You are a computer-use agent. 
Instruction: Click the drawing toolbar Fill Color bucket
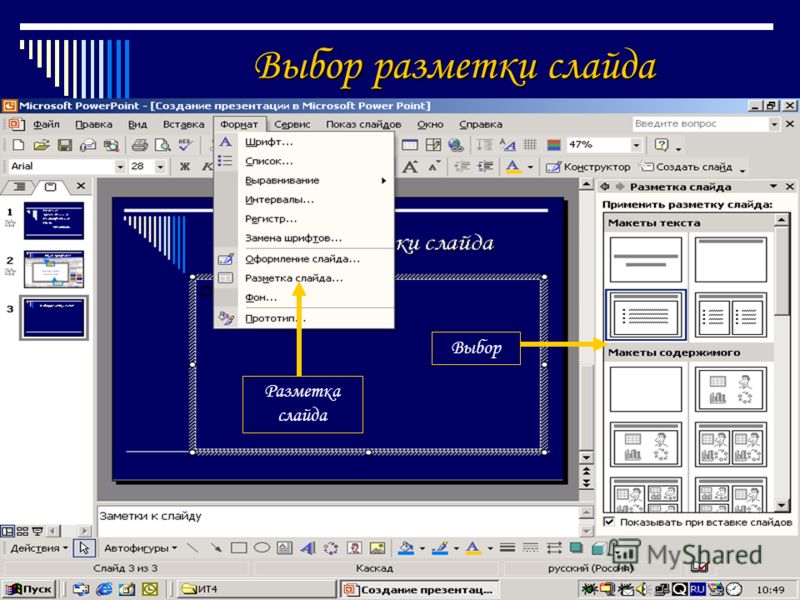click(406, 548)
